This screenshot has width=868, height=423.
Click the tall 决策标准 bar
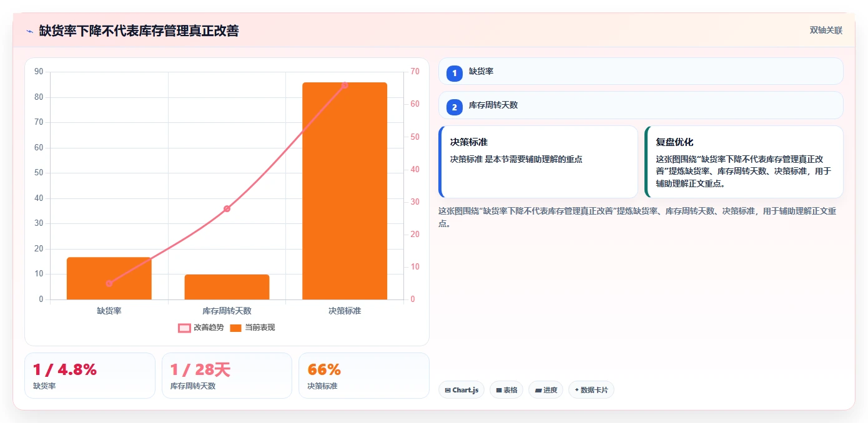(345, 191)
